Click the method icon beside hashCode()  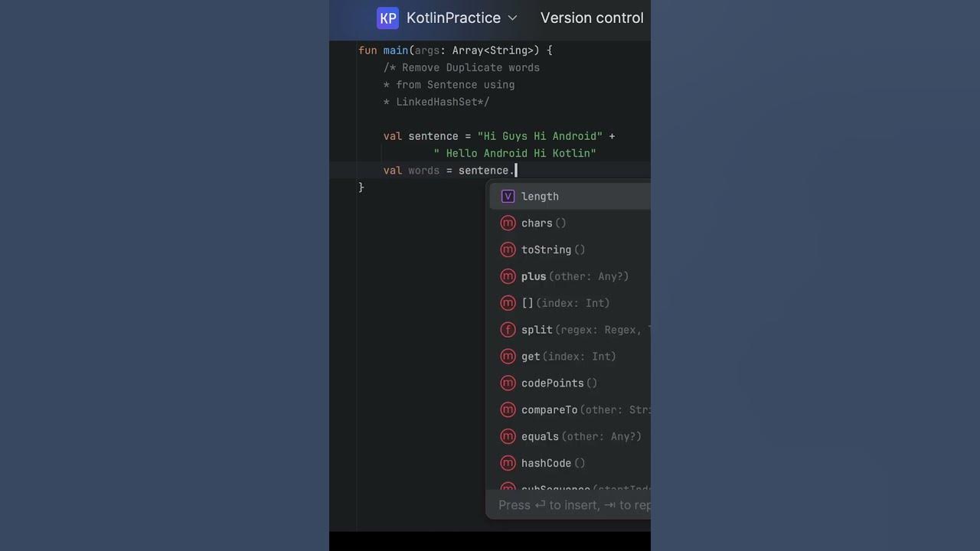click(508, 463)
